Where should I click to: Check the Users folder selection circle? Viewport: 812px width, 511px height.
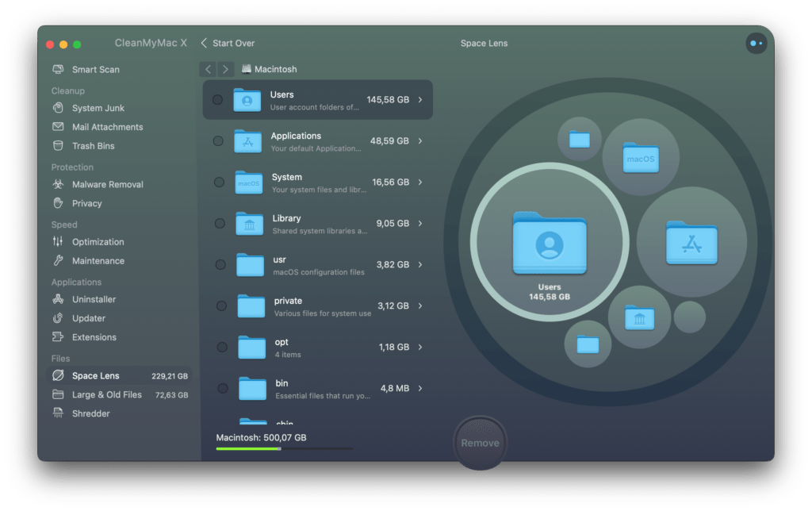[x=217, y=100]
